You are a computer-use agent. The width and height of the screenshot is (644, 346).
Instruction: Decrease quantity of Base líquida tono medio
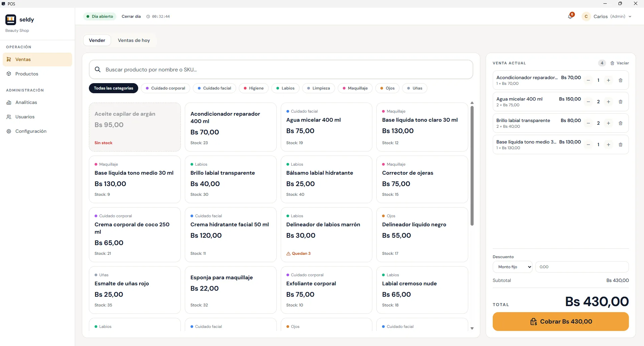coord(588,145)
